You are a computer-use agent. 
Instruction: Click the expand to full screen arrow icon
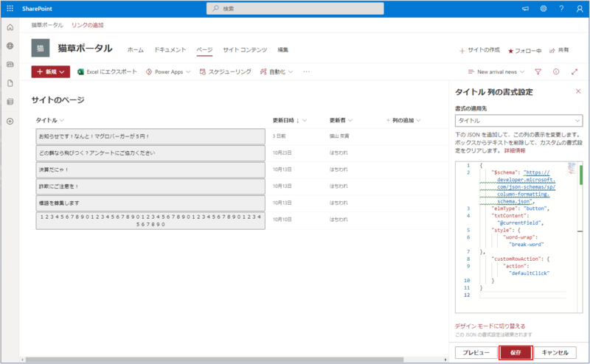575,72
